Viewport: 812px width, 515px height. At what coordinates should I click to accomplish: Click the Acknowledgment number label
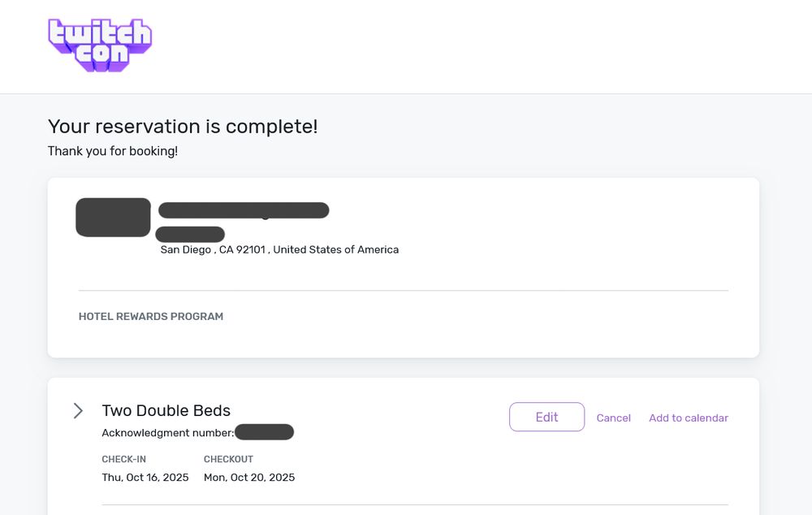tap(168, 433)
